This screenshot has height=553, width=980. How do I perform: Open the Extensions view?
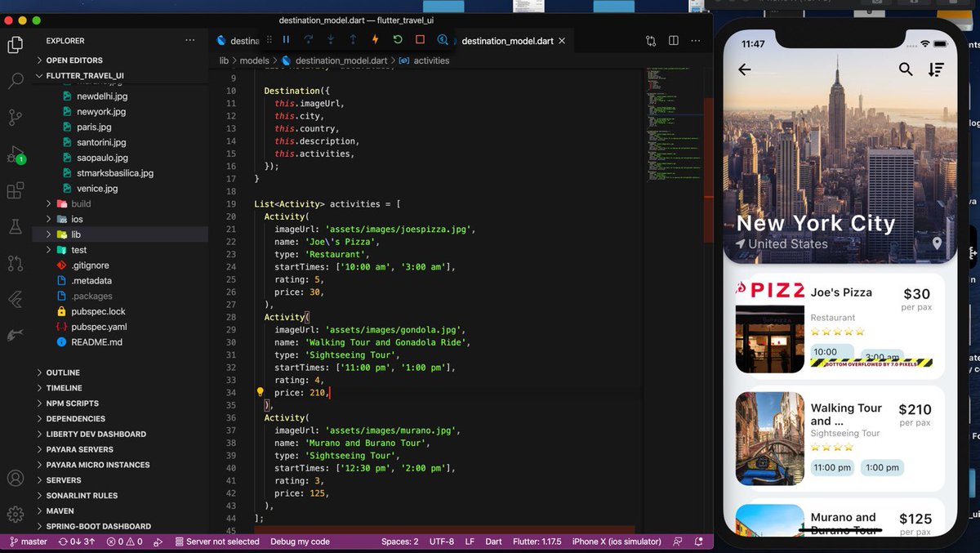tap(16, 190)
